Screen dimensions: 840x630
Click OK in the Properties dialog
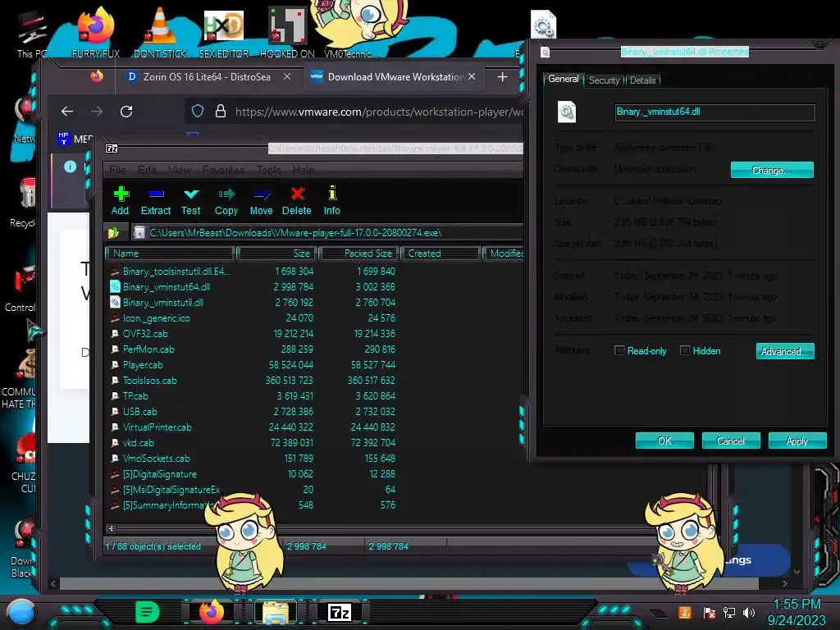point(664,441)
